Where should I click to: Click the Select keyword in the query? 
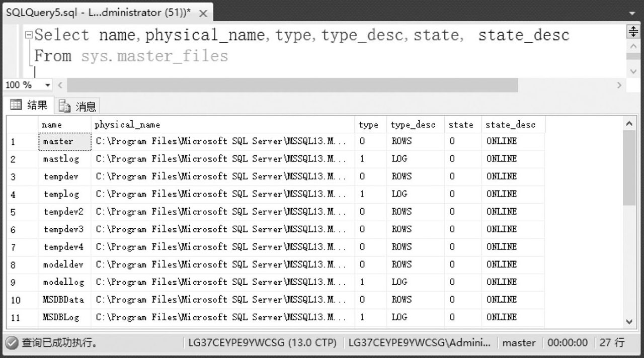(61, 35)
